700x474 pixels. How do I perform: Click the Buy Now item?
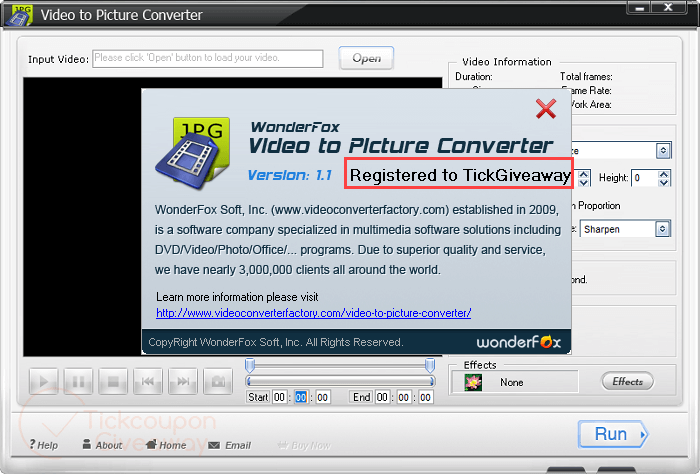coord(304,445)
